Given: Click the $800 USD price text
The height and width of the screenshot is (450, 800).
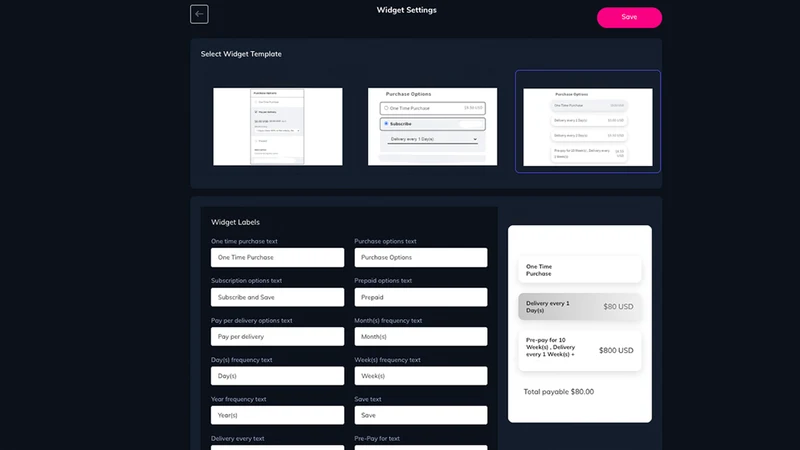Looking at the screenshot, I should (x=616, y=351).
